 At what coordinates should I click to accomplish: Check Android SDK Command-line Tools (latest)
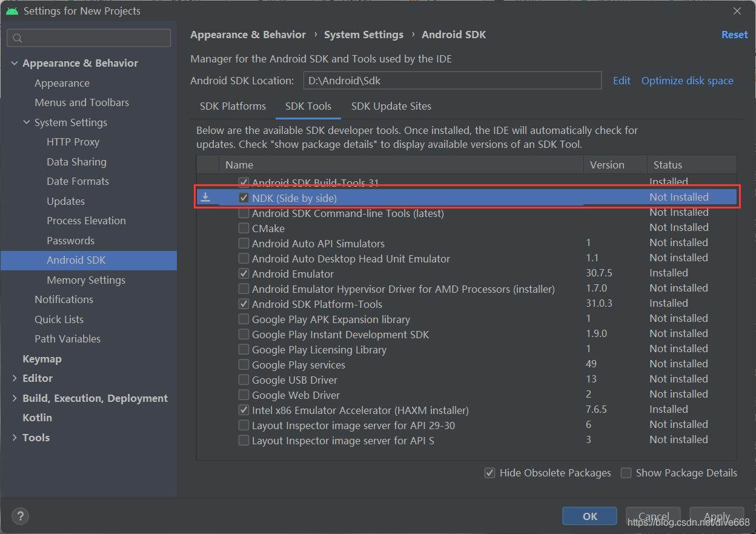tap(244, 213)
